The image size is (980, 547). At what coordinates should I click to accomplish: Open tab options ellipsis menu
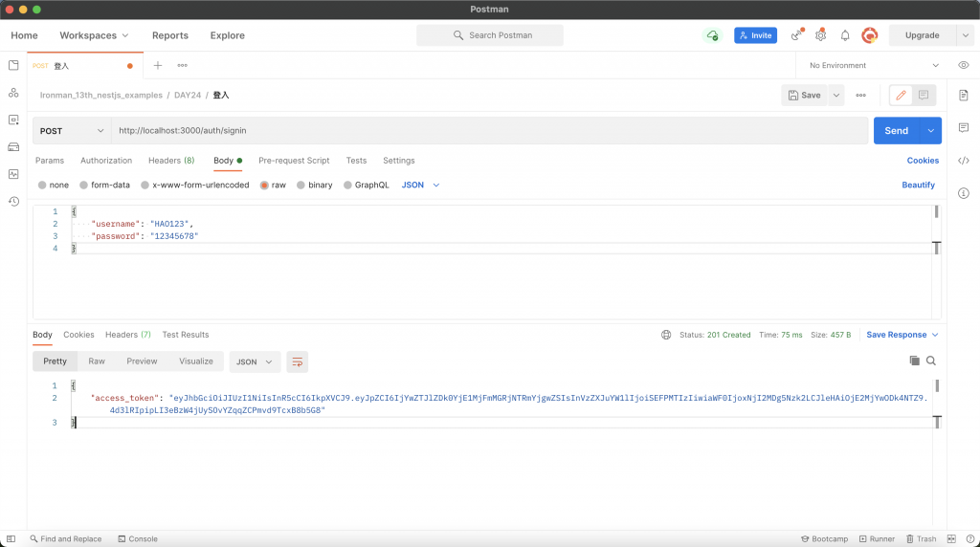(182, 66)
